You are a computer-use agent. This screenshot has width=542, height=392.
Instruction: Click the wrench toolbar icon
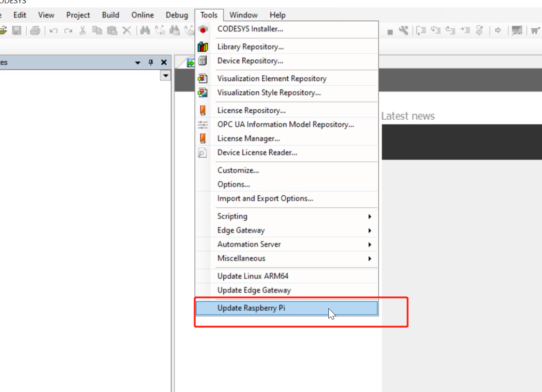point(403,30)
